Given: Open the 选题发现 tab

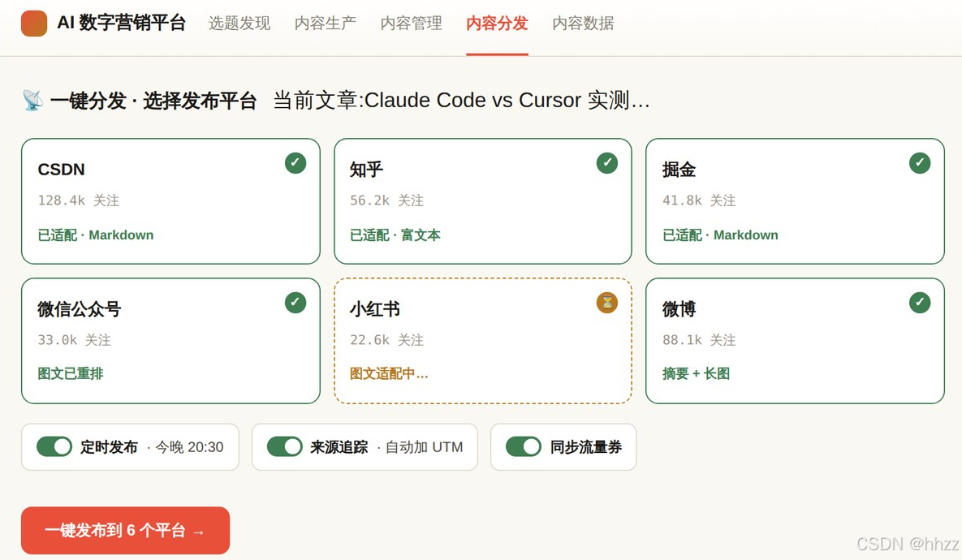Looking at the screenshot, I should (239, 24).
